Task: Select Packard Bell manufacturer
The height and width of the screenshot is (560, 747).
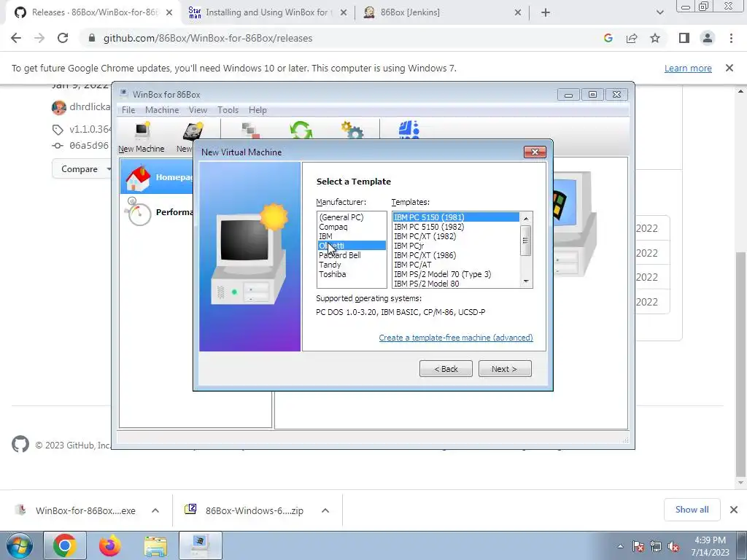Action: click(352, 255)
